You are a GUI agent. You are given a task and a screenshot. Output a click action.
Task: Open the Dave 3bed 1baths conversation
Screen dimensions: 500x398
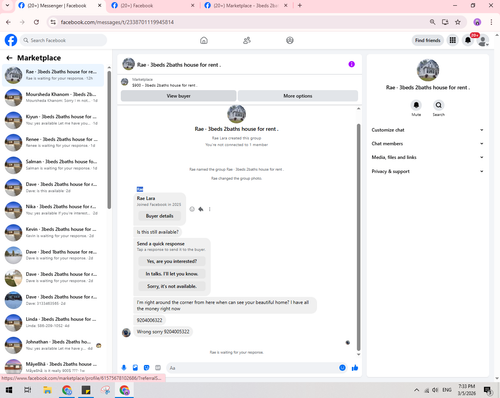tap(53, 255)
